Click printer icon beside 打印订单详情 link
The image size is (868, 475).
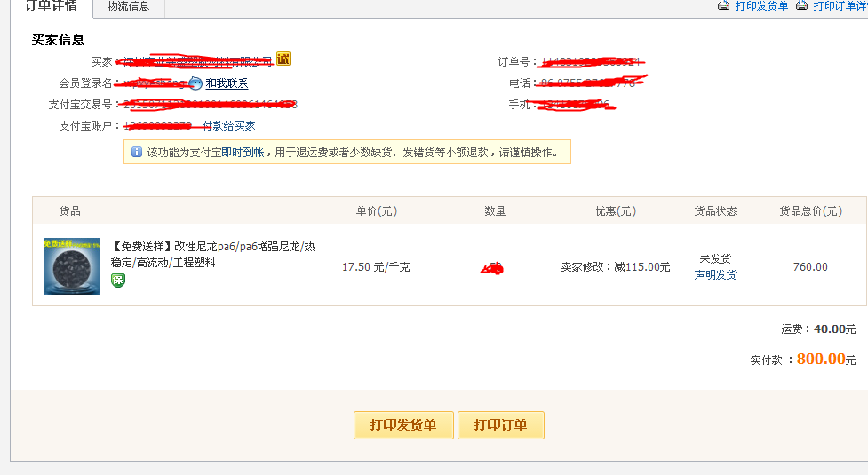click(x=802, y=6)
